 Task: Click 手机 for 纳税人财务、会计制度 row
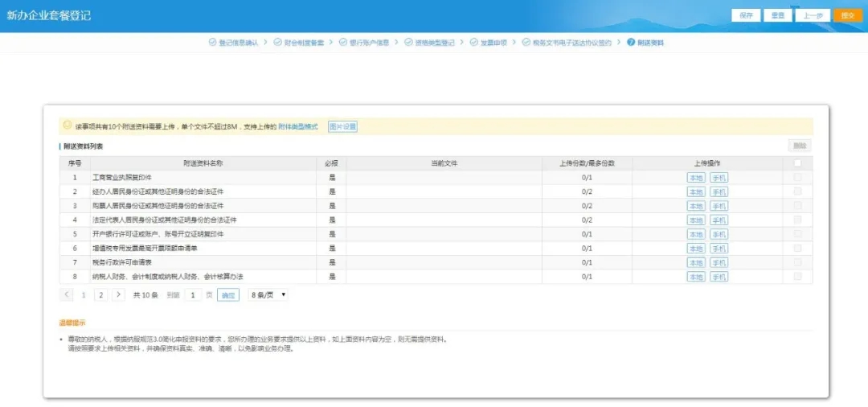tap(719, 277)
